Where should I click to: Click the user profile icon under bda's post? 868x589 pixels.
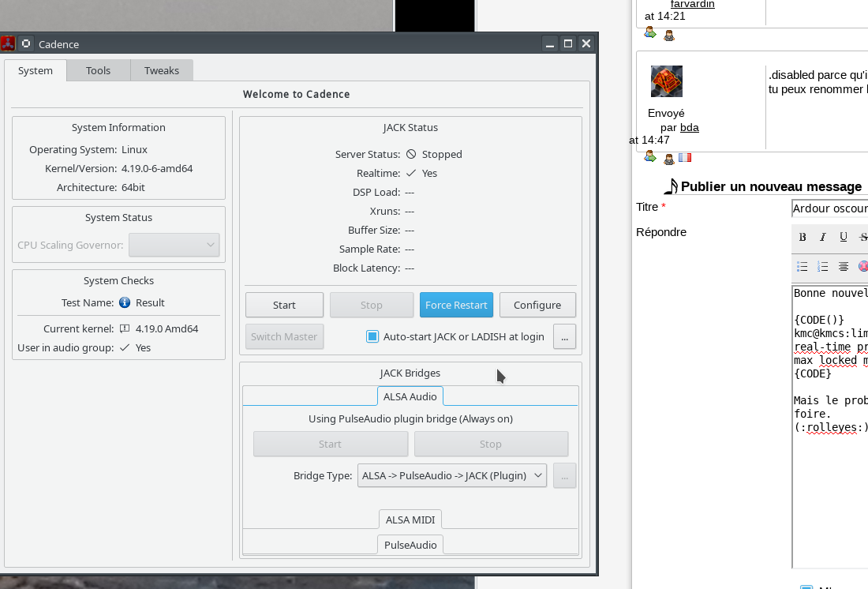click(669, 159)
